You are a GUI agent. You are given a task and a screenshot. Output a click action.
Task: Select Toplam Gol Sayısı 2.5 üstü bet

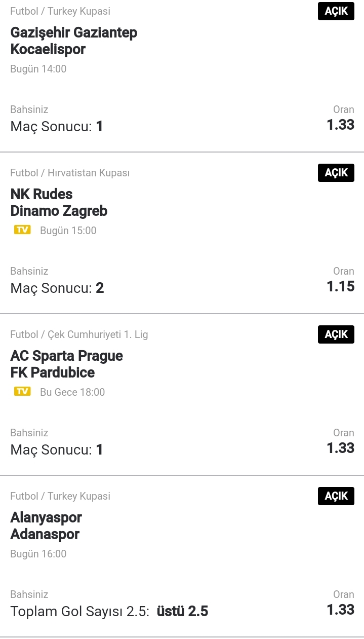tap(109, 611)
